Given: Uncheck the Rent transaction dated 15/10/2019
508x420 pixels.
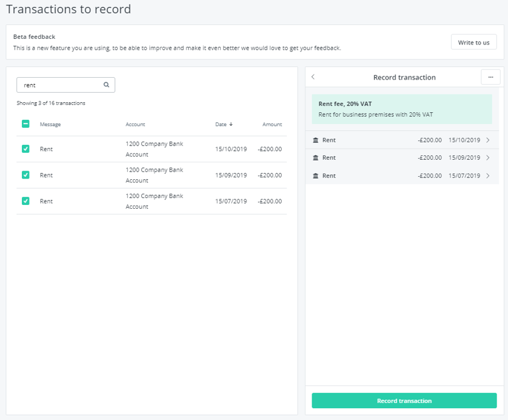Looking at the screenshot, I should [x=25, y=149].
